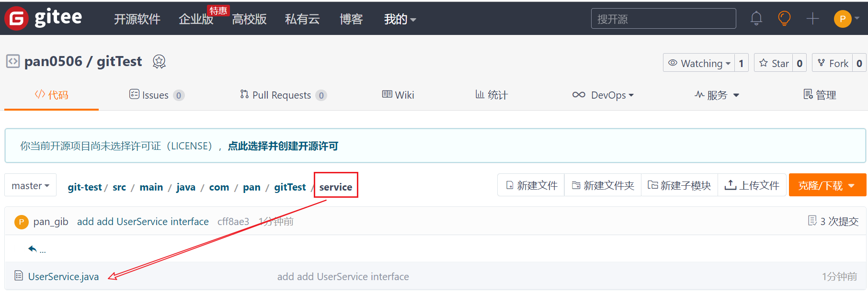The height and width of the screenshot is (294, 868).
Task: Expand the master branch selector
Action: 31,186
